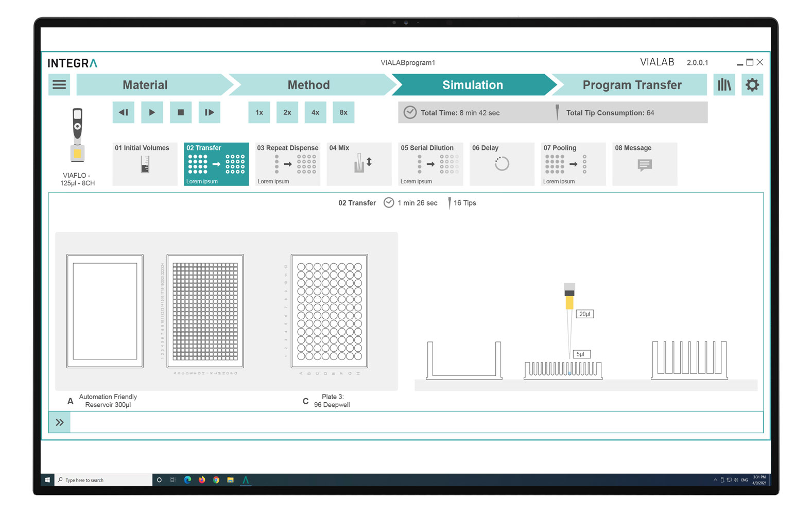Expand the bottom panel with double chevron
This screenshot has width=812, height=515.
pyautogui.click(x=60, y=422)
